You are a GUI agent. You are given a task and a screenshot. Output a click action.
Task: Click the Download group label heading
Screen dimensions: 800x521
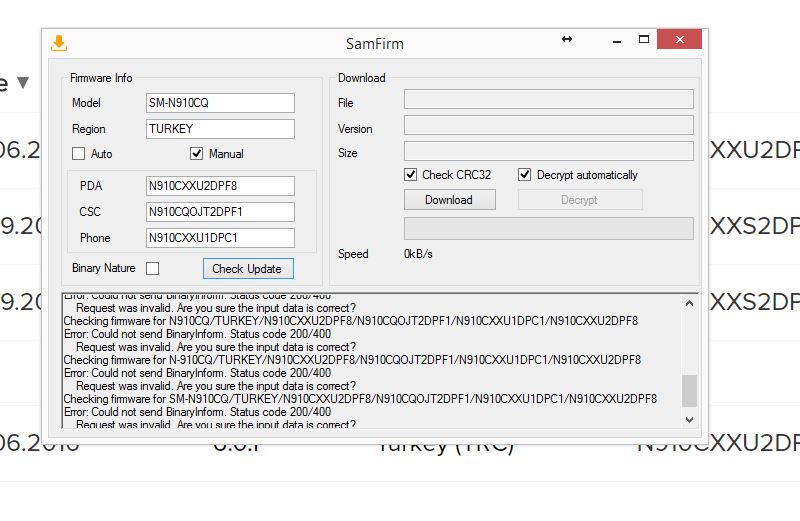[x=361, y=78]
